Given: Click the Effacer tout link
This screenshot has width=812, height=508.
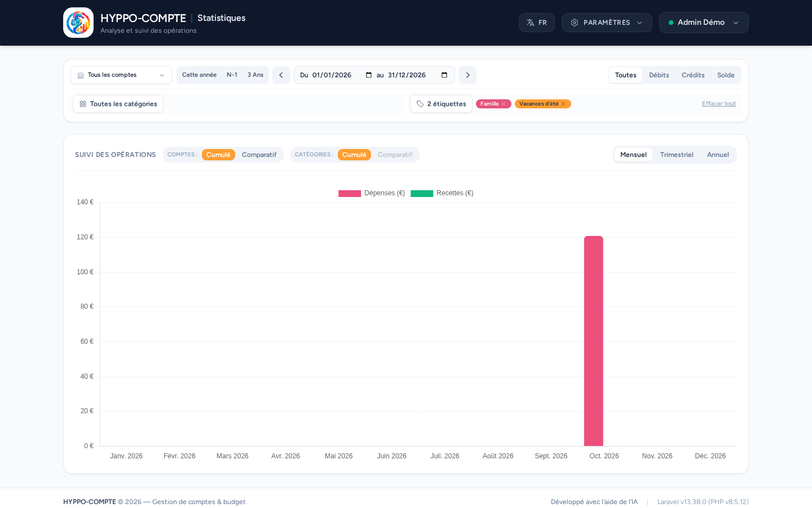Looking at the screenshot, I should 719,104.
